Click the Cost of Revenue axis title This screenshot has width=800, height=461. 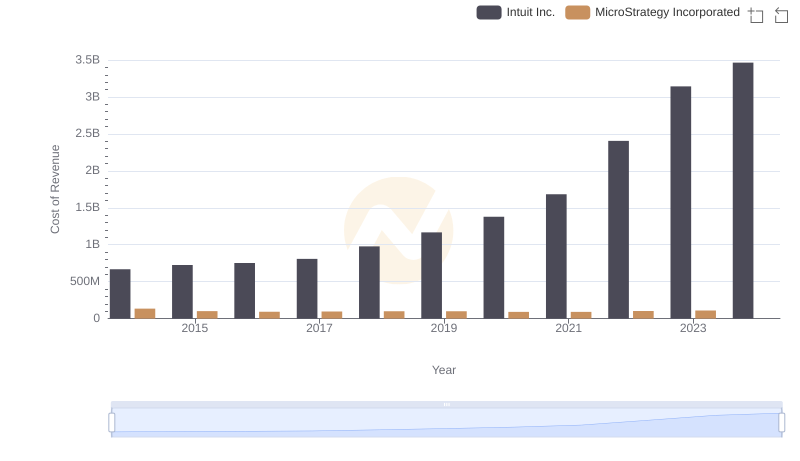(55, 189)
